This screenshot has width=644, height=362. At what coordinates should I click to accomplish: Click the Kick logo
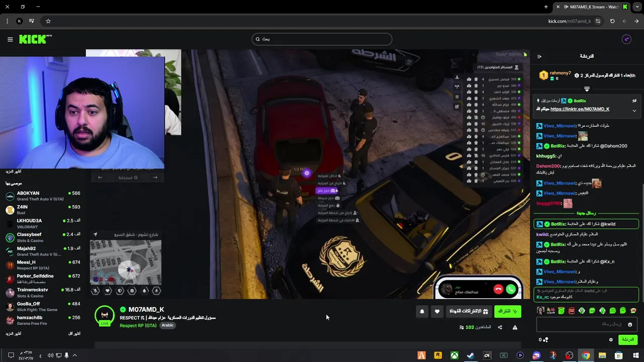pos(35,39)
